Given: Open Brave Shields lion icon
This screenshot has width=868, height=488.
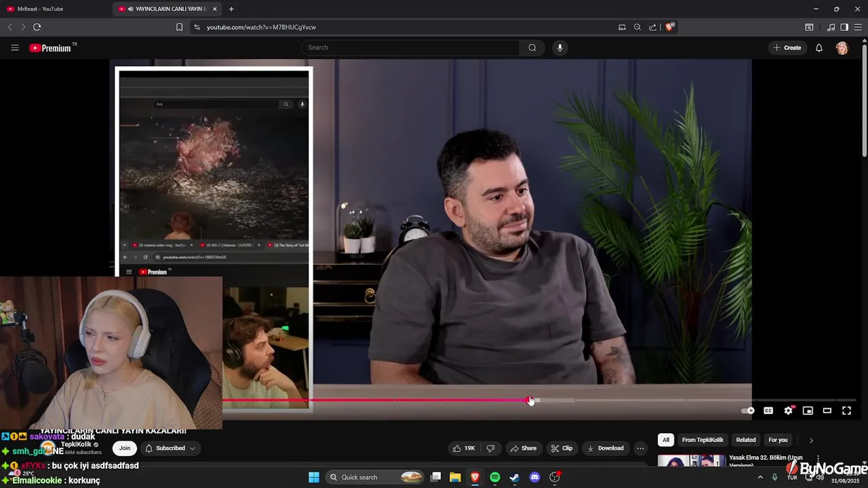Looking at the screenshot, I should pos(669,27).
